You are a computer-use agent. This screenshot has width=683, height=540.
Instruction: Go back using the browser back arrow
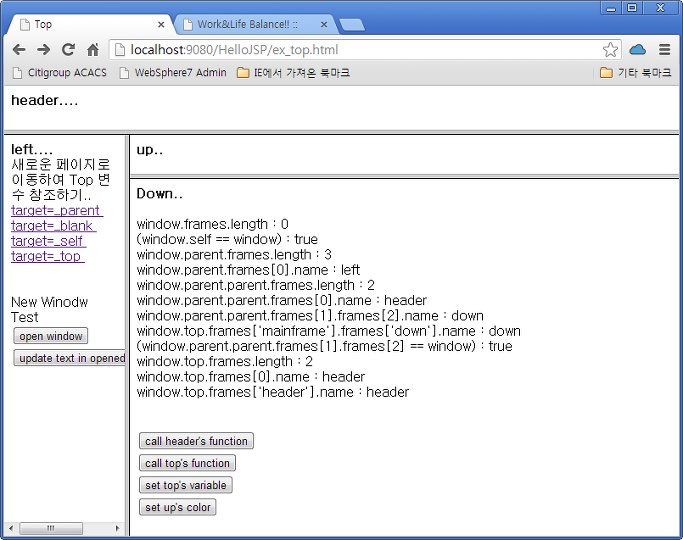point(19,50)
